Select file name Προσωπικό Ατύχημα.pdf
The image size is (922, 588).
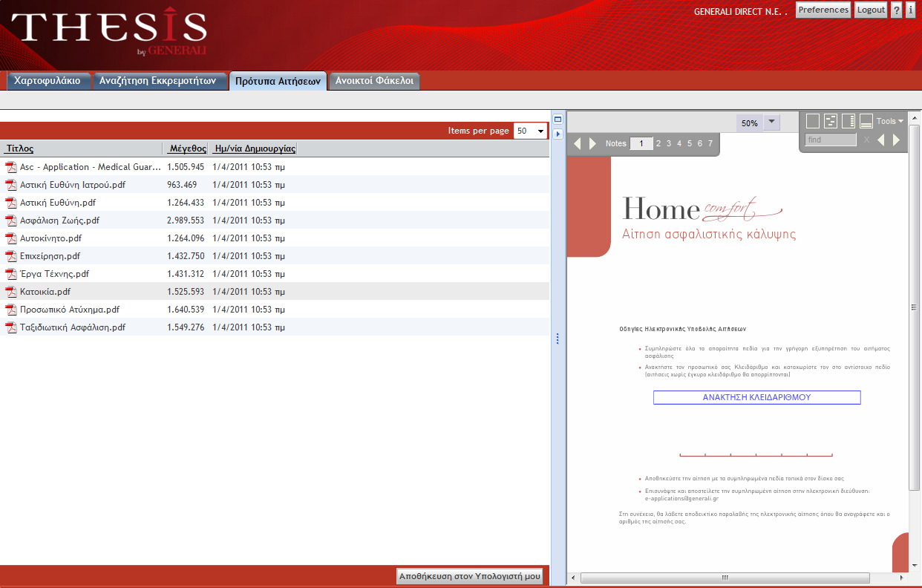pyautogui.click(x=70, y=310)
